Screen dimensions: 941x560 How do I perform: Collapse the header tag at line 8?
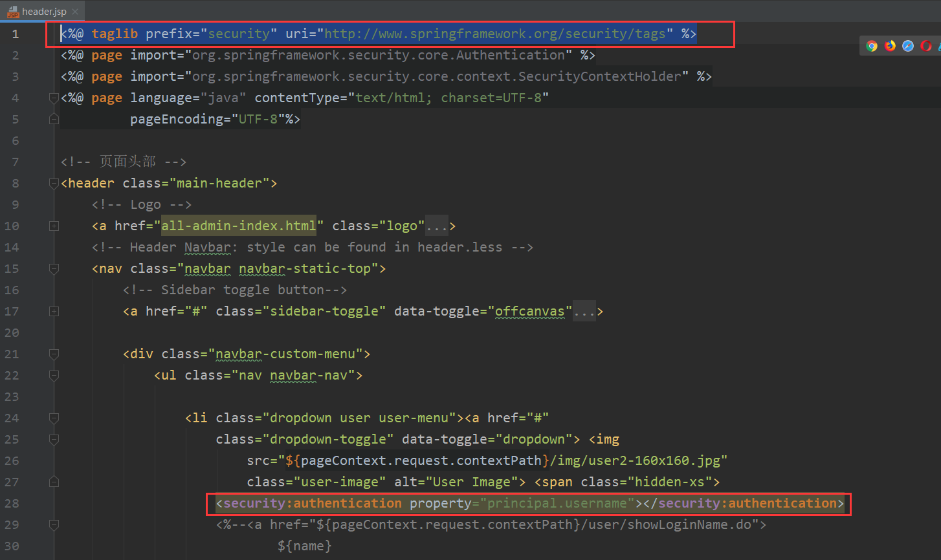(54, 183)
